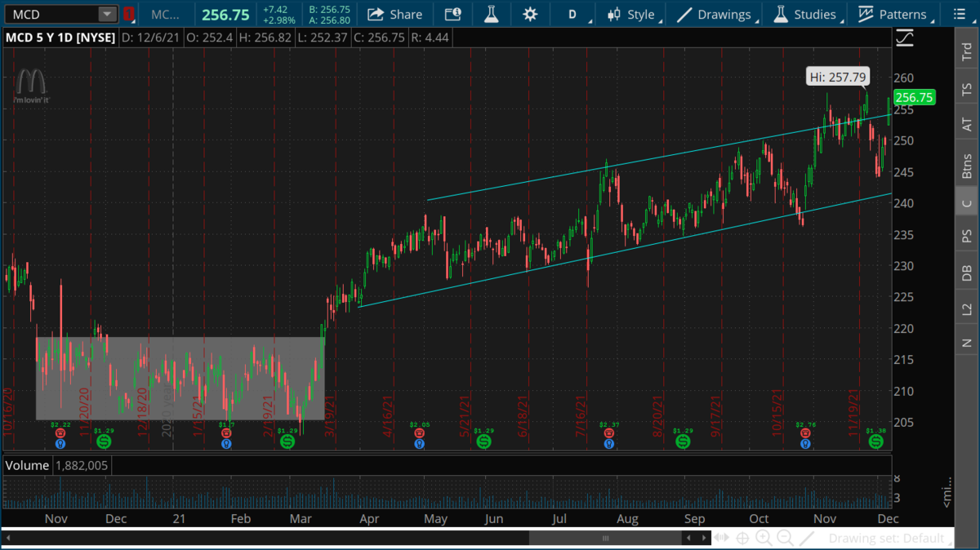Screen dimensions: 980x550
Task: Click the green 256.75 last price label
Action: [914, 97]
